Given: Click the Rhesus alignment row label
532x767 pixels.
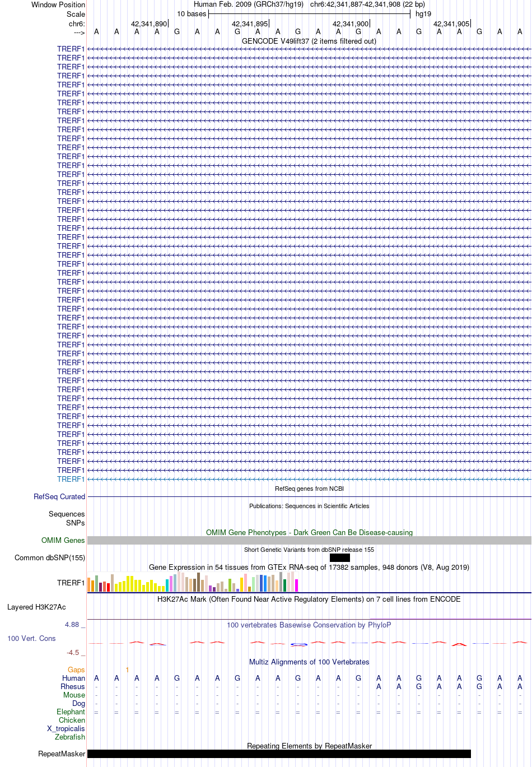Looking at the screenshot, I should point(73,686).
